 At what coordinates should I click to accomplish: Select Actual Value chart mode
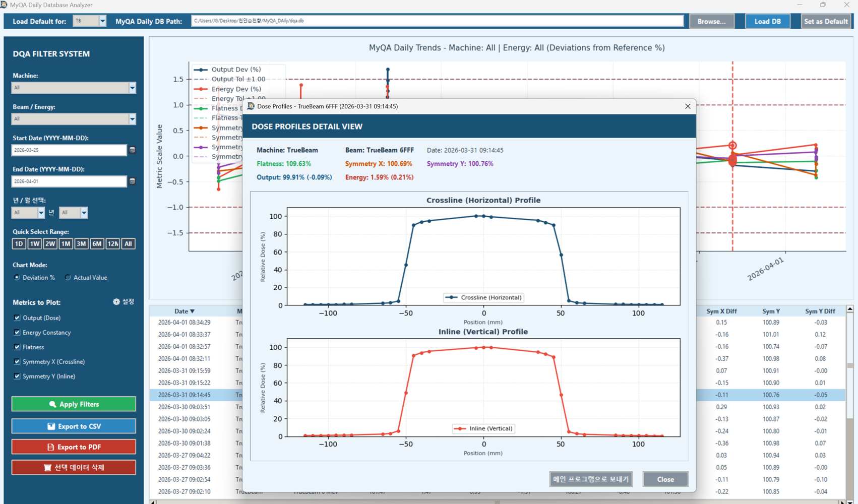68,278
